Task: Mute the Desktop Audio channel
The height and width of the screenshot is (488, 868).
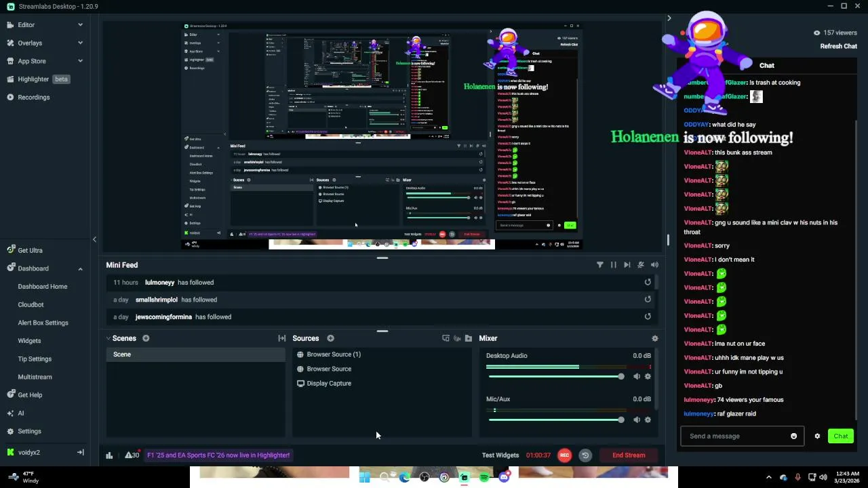Action: point(637,376)
